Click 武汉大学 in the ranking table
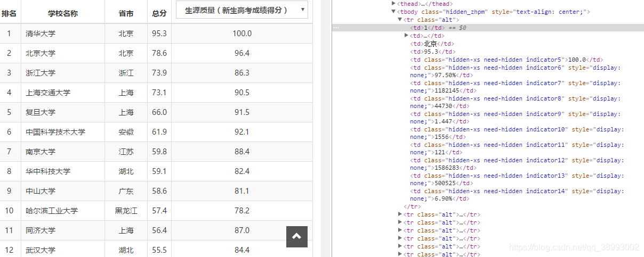 point(41,250)
